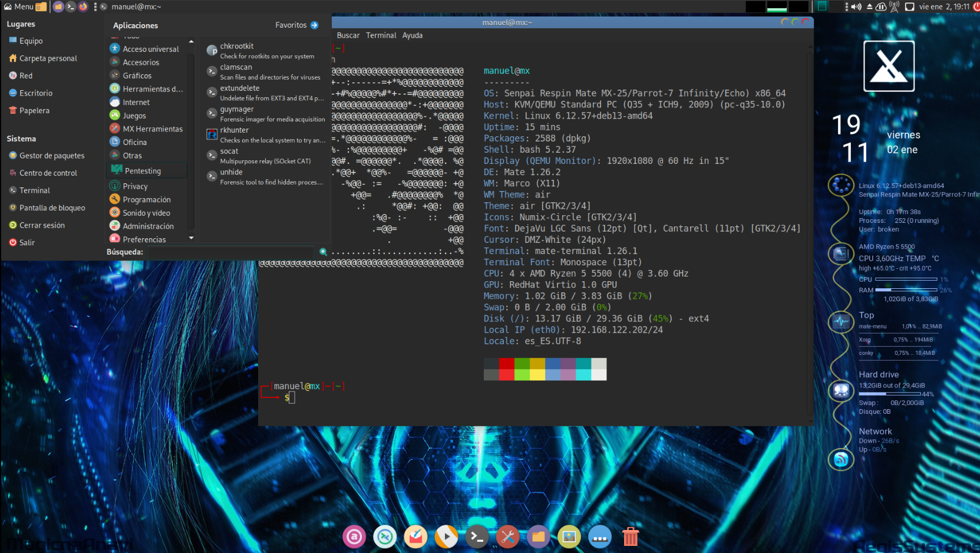Viewport: 980px width, 553px height.
Task: Open the wrench and screwdriver tools dock icon
Action: (x=507, y=537)
